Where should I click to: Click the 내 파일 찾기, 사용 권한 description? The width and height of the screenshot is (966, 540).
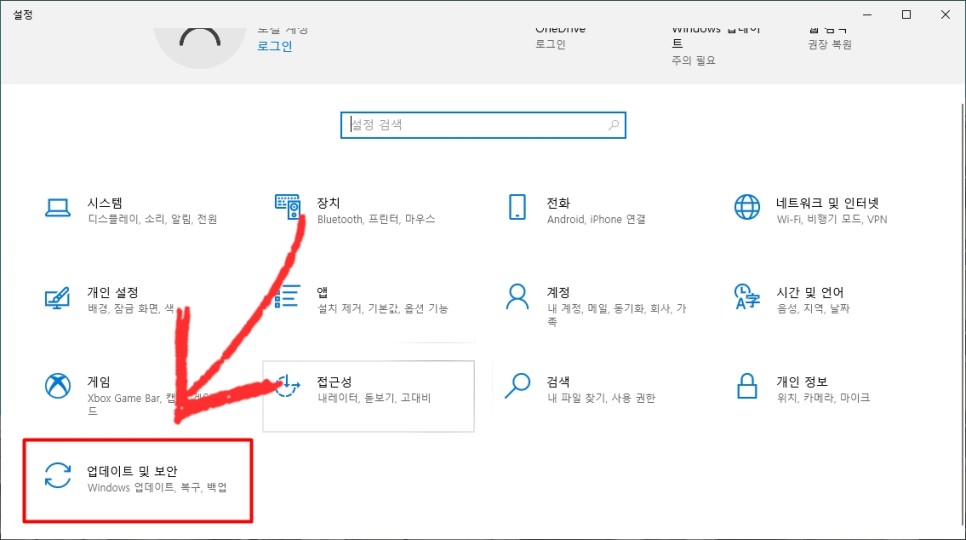coord(601,398)
